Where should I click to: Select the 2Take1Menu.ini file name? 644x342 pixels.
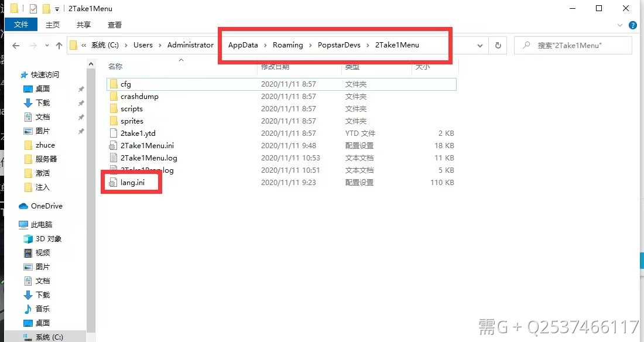tap(147, 145)
